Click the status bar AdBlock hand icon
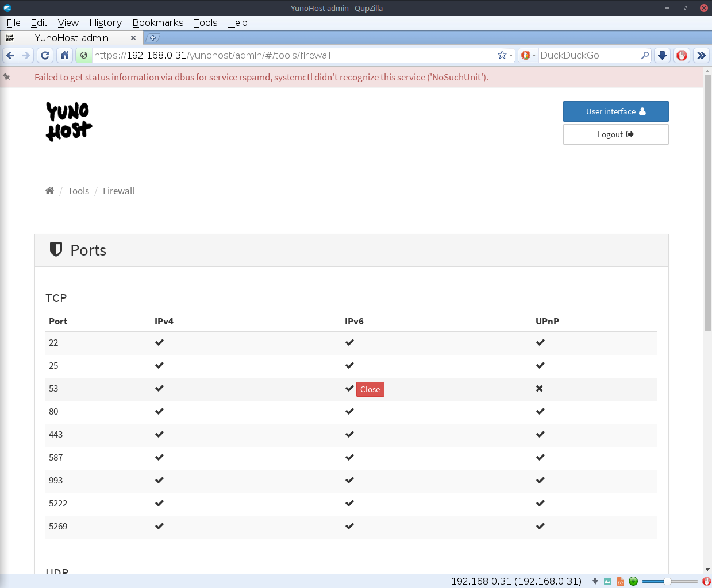The width and height of the screenshot is (712, 588). [x=706, y=581]
